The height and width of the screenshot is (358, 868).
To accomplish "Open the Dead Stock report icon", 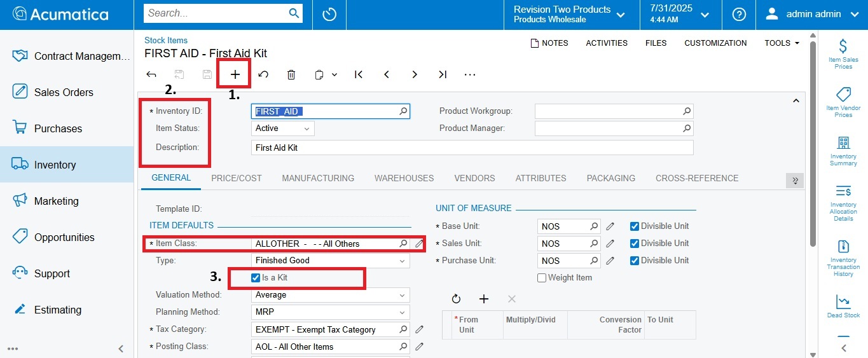I will (843, 306).
